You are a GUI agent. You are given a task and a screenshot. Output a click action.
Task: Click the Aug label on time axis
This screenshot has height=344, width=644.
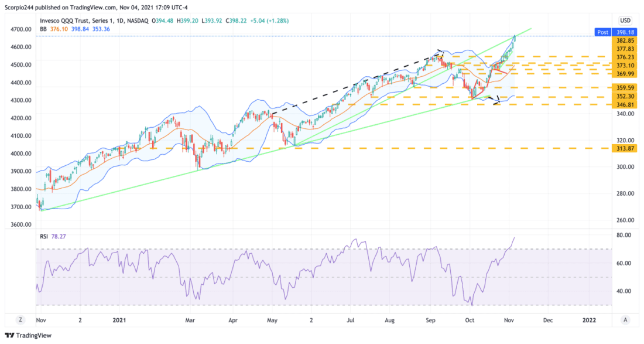tap(389, 320)
